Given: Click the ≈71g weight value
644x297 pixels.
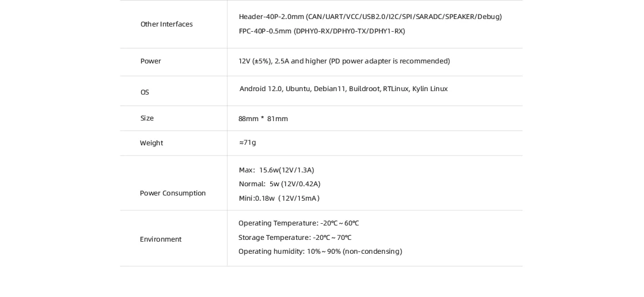Looking at the screenshot, I should pos(247,142).
